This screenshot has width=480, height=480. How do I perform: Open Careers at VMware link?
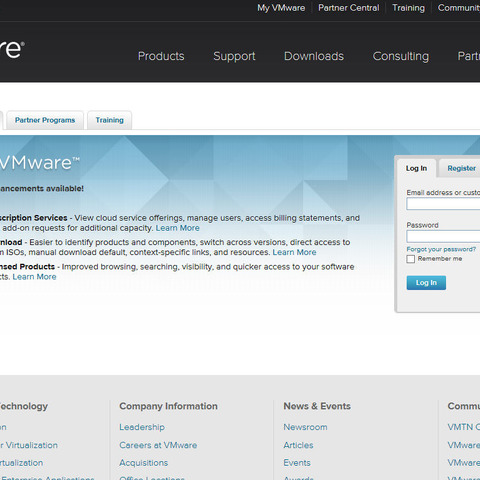click(158, 445)
